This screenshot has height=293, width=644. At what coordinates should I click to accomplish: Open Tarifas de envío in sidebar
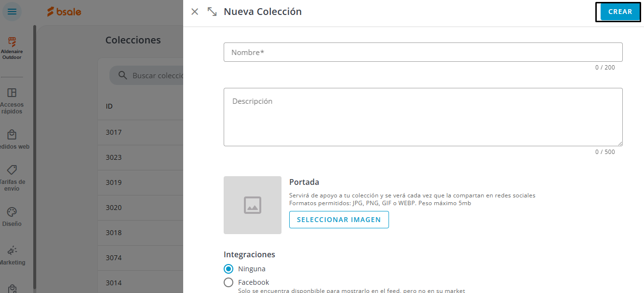(12, 178)
